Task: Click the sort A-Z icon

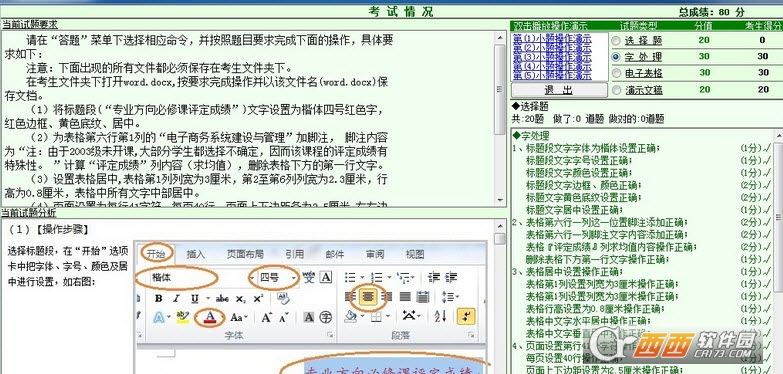Action: click(x=440, y=316)
